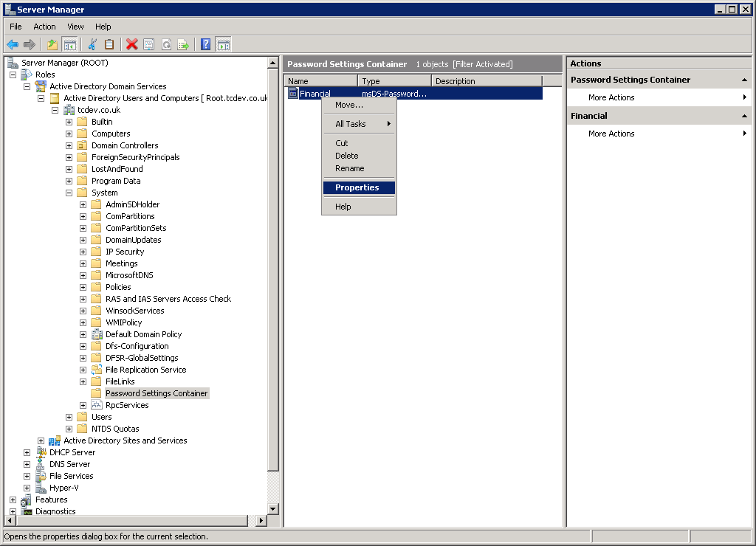Image resolution: width=756 pixels, height=546 pixels.
Task: Open the Action menu
Action: pos(44,27)
